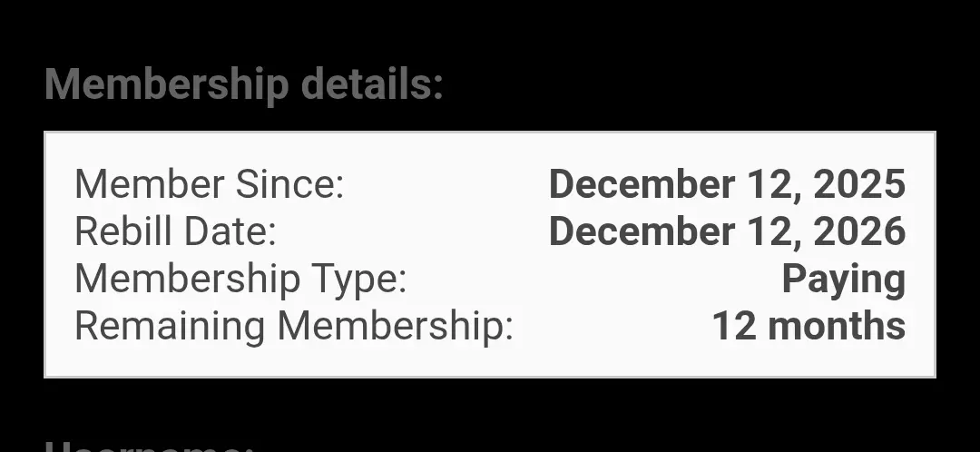Screen dimensions: 980x452
Task: Click the word "Since:" in first row
Action: click(290, 184)
